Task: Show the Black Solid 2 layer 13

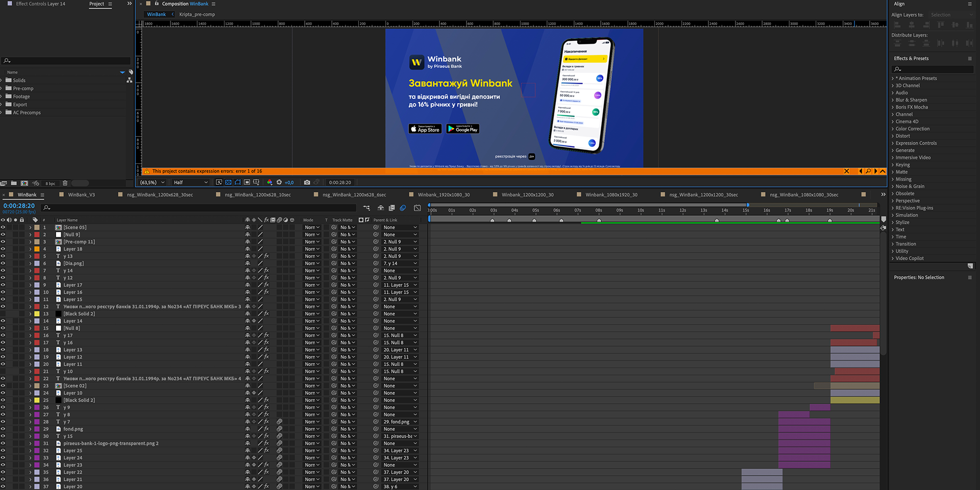Action: (3, 314)
